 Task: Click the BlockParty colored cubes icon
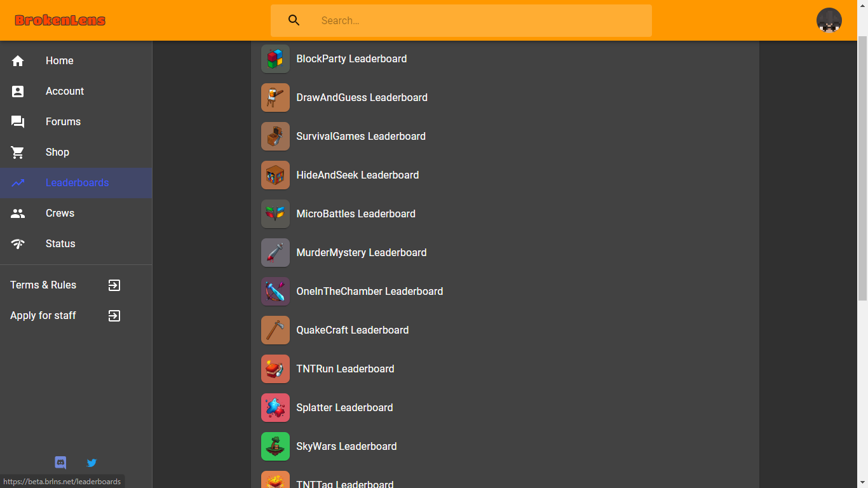(x=275, y=58)
